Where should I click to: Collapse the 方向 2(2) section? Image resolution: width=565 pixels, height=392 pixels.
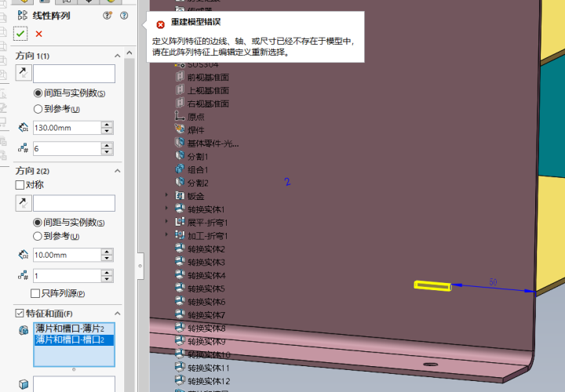(118, 171)
